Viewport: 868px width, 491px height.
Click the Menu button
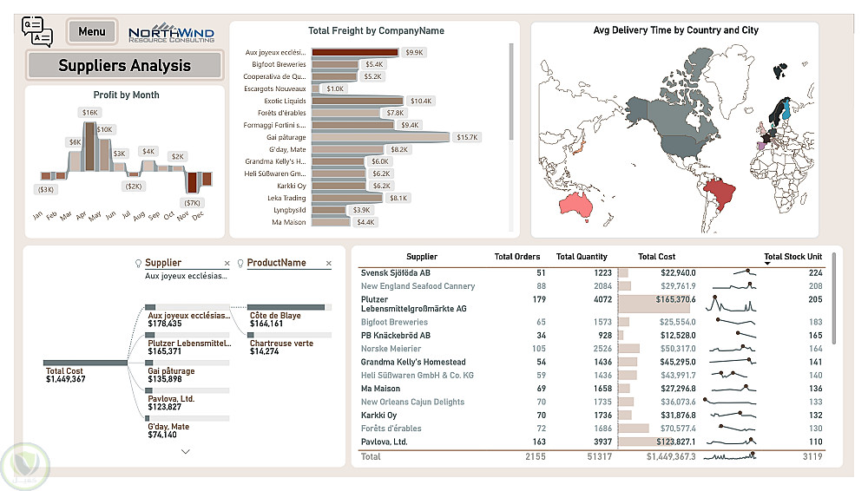(x=92, y=31)
